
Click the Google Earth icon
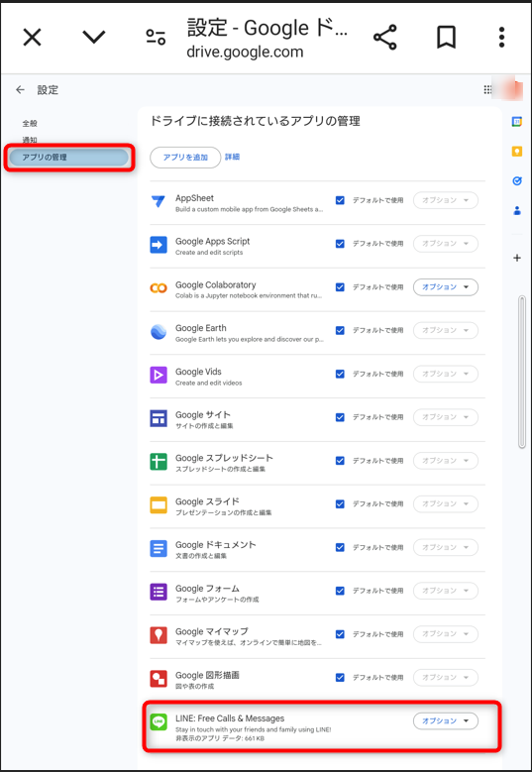tap(159, 331)
